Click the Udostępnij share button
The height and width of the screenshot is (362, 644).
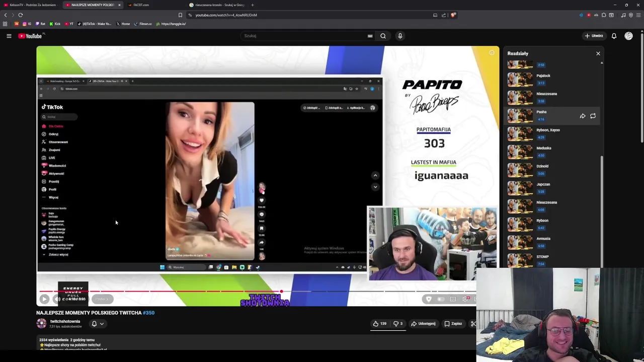pos(423,324)
